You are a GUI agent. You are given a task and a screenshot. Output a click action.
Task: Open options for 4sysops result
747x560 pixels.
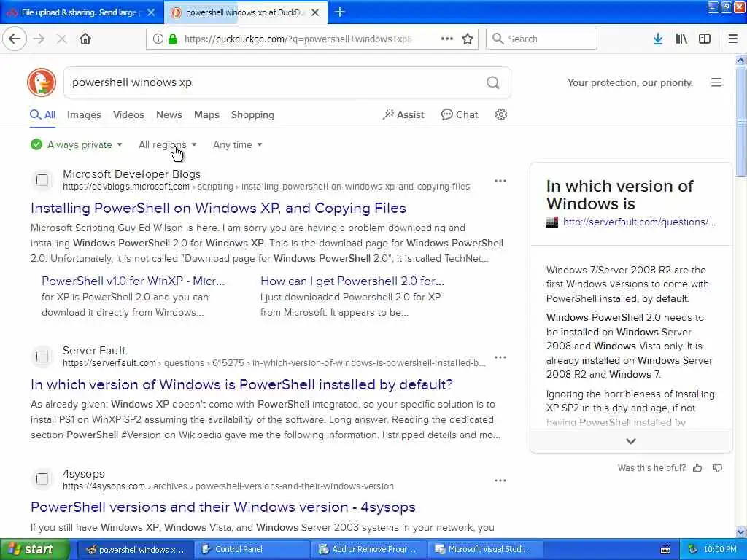click(500, 481)
